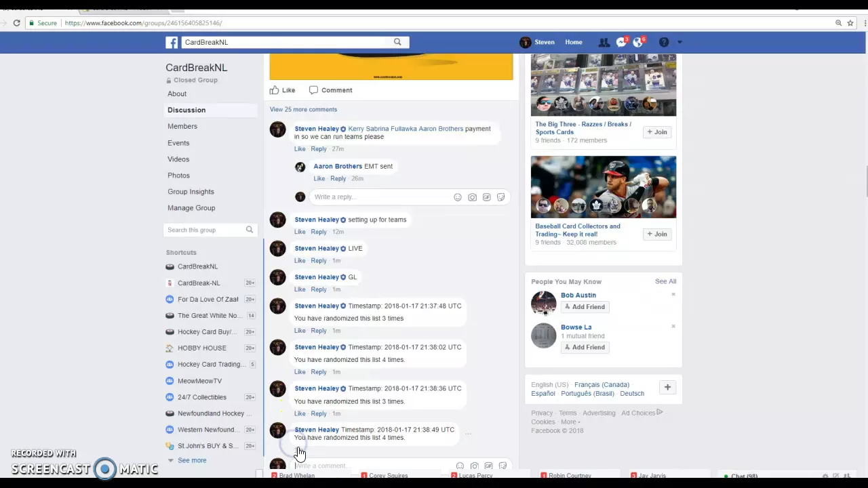The width and height of the screenshot is (868, 488).
Task: Dismiss Bob Austin suggestion with the x
Action: pos(673,294)
